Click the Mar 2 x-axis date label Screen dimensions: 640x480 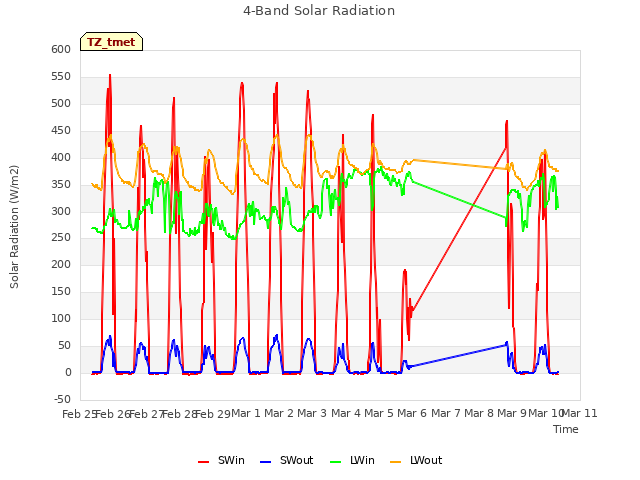279,413
